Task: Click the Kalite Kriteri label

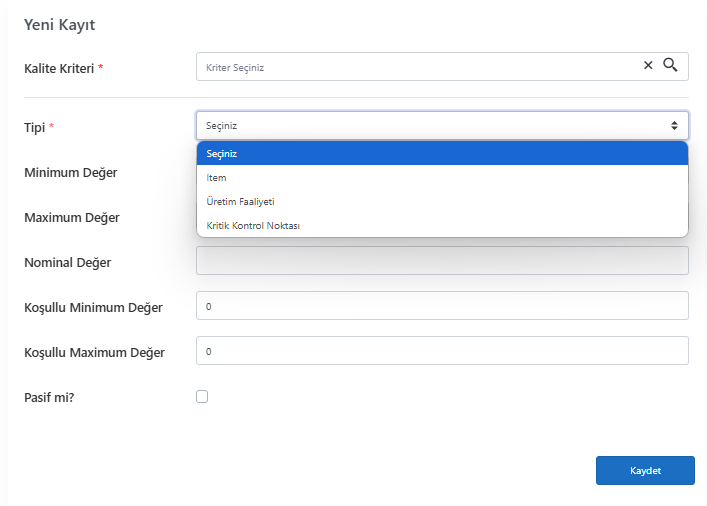Action: click(x=59, y=69)
